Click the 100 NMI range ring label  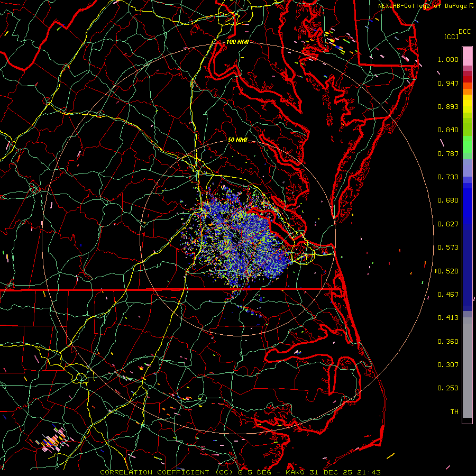(237, 42)
